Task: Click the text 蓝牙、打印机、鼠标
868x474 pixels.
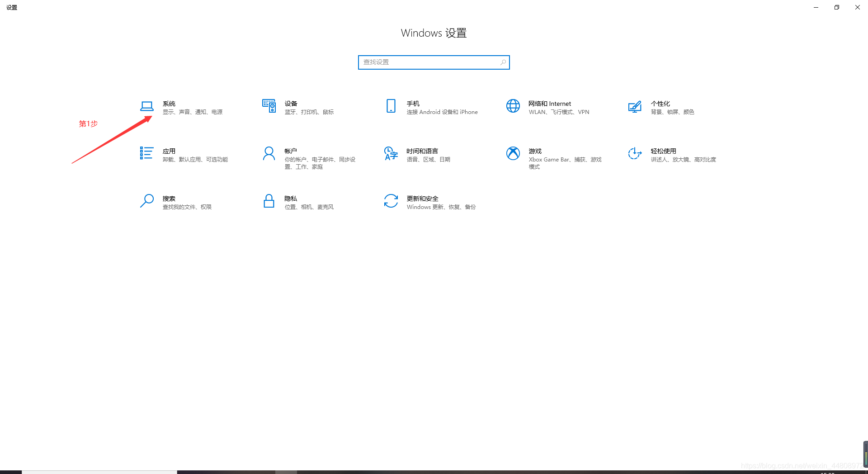Action: pyautogui.click(x=309, y=112)
